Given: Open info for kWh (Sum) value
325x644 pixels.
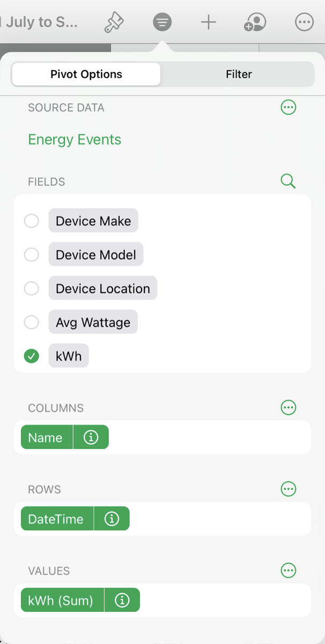Looking at the screenshot, I should [x=122, y=601].
